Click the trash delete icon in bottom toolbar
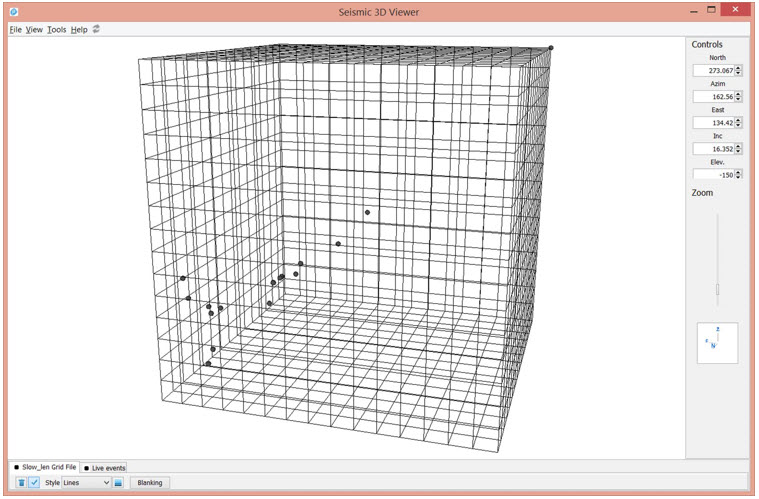 pos(21,483)
